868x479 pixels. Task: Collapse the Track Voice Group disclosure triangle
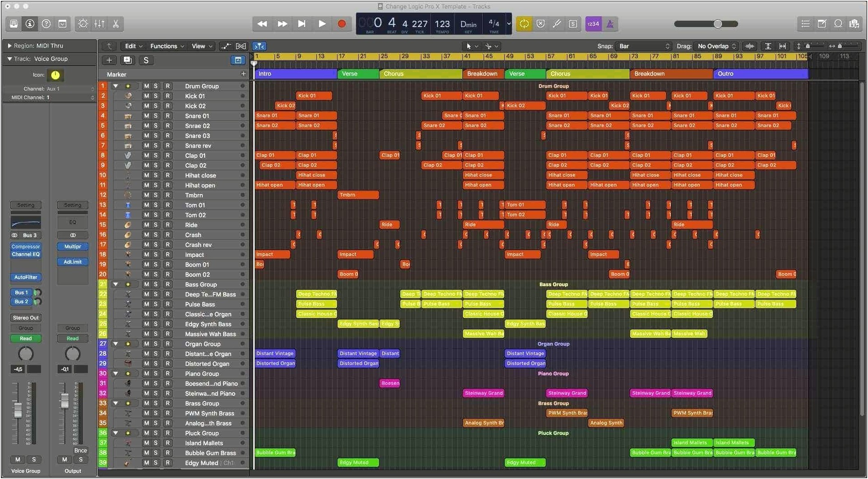click(x=9, y=59)
